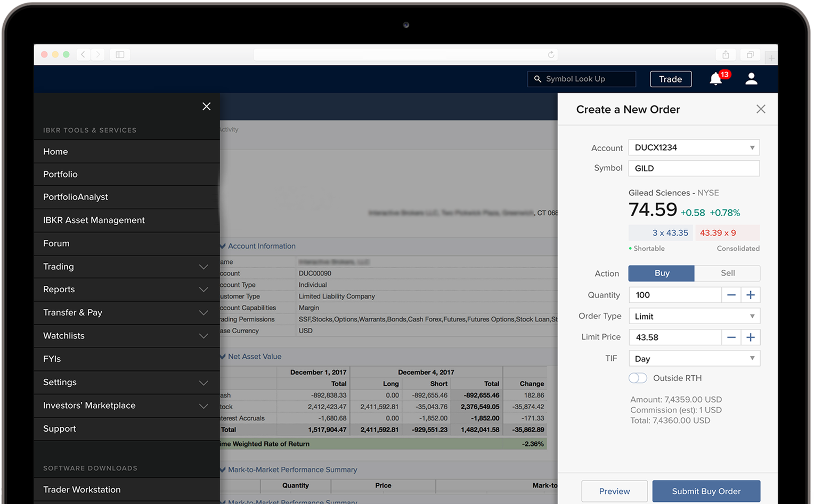
Task: Click the Preview order button
Action: [614, 491]
